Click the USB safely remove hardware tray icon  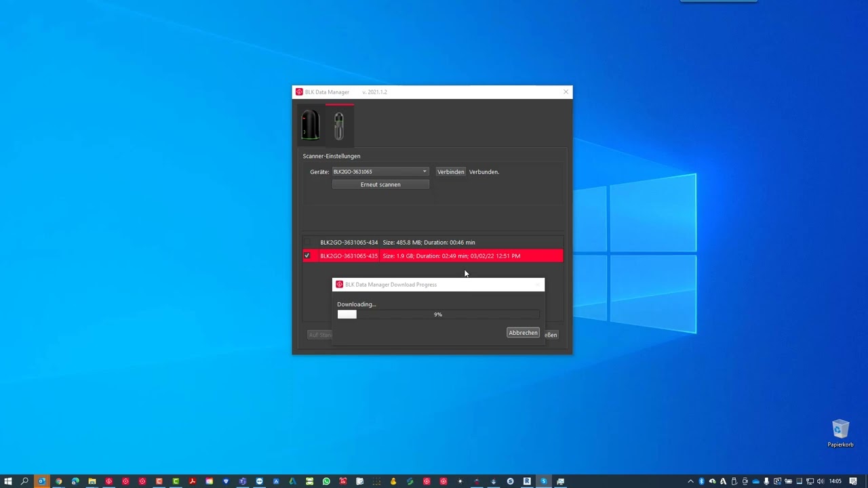point(734,481)
